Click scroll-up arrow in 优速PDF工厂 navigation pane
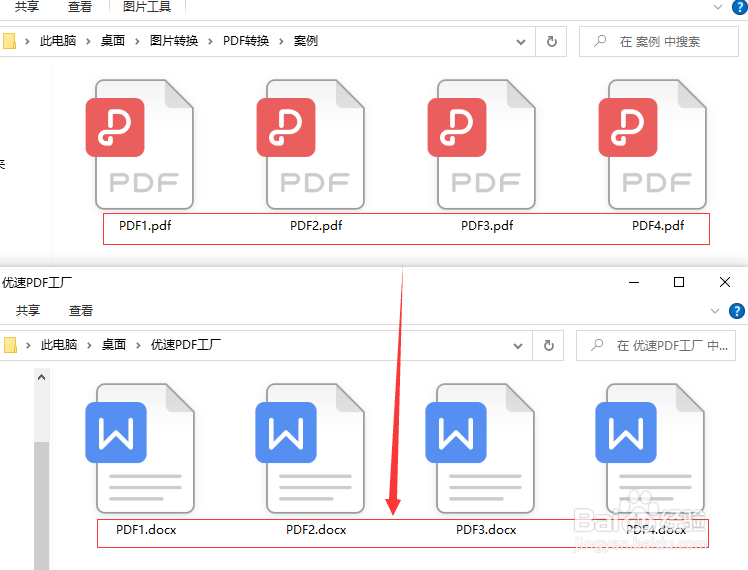The image size is (748, 570). (x=42, y=377)
